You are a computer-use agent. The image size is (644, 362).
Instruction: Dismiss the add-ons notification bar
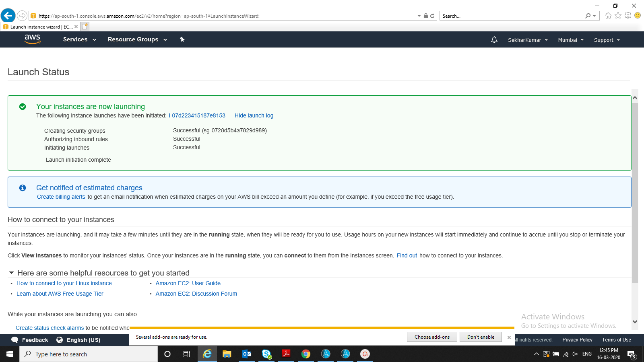509,337
